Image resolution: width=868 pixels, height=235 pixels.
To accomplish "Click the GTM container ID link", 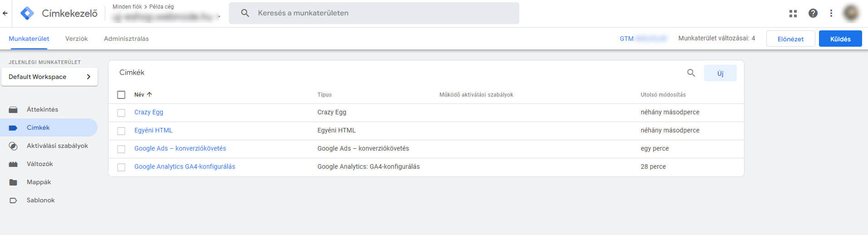I will tap(643, 39).
